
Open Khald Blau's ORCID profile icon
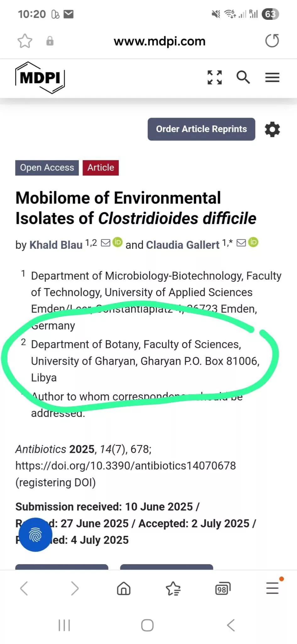[118, 242]
